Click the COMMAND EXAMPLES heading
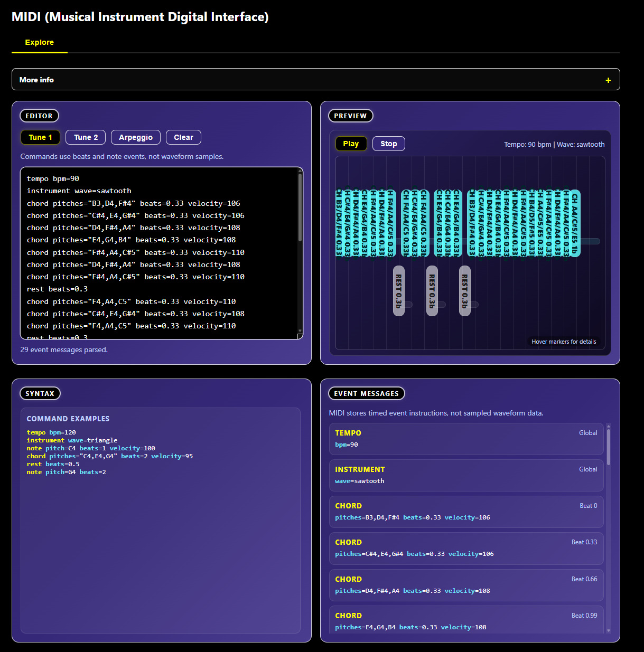 click(68, 419)
